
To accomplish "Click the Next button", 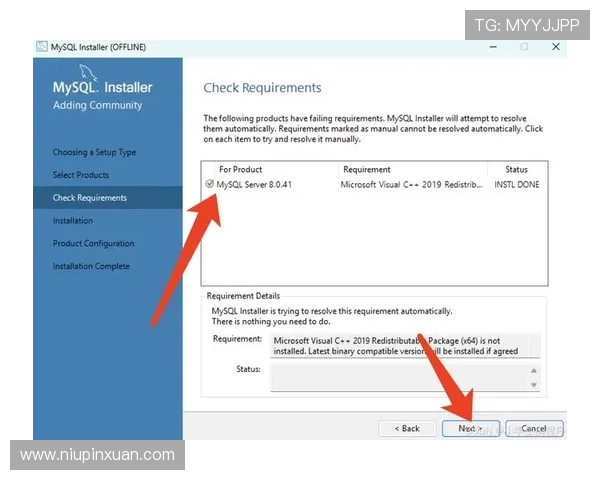I will pos(471,428).
